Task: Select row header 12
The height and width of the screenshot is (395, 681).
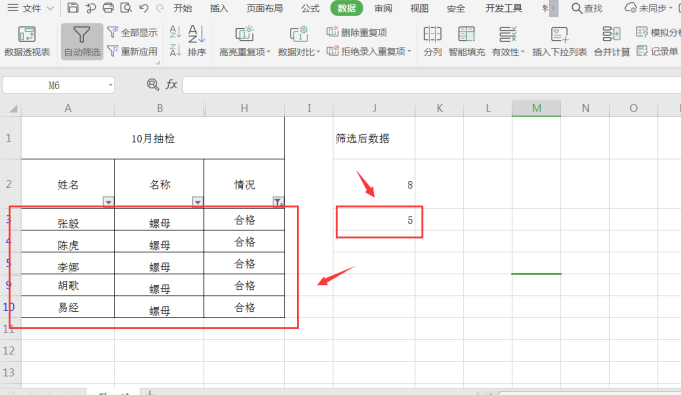Action: [x=10, y=350]
